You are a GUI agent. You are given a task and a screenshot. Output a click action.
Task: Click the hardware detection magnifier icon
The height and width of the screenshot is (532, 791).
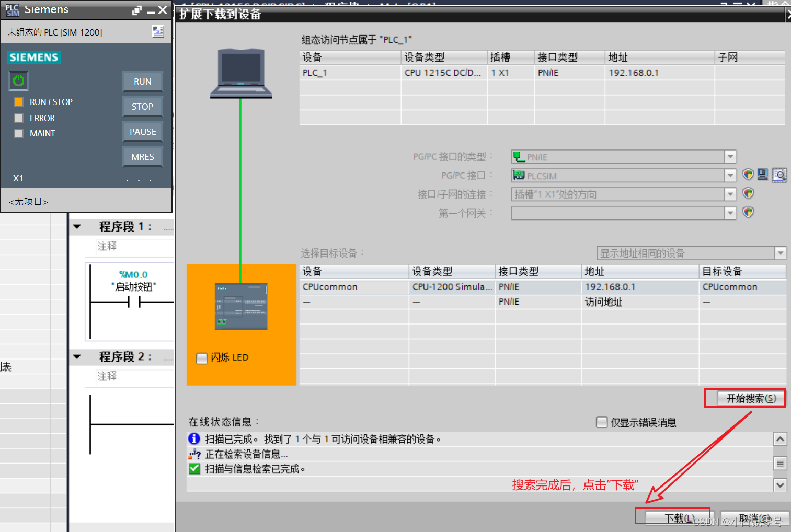(779, 175)
